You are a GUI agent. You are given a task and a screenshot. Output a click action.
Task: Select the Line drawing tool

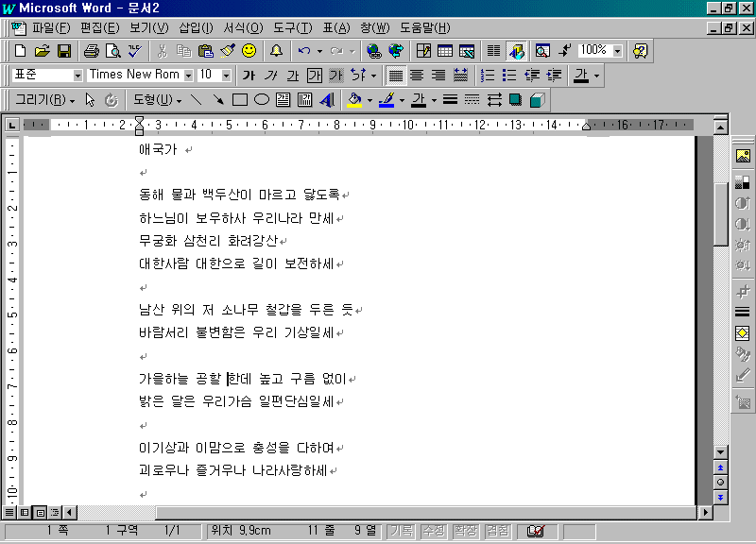coord(196,100)
